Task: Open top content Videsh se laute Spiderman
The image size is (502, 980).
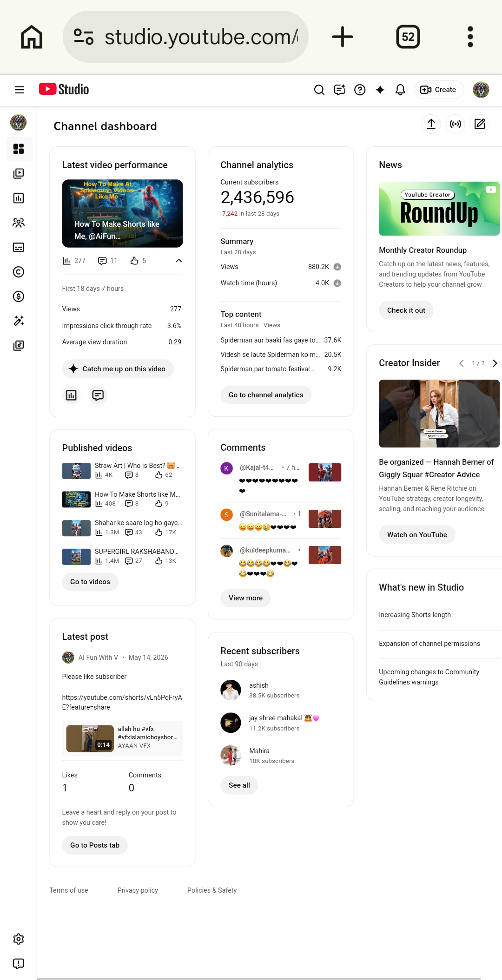Action: pyautogui.click(x=281, y=355)
